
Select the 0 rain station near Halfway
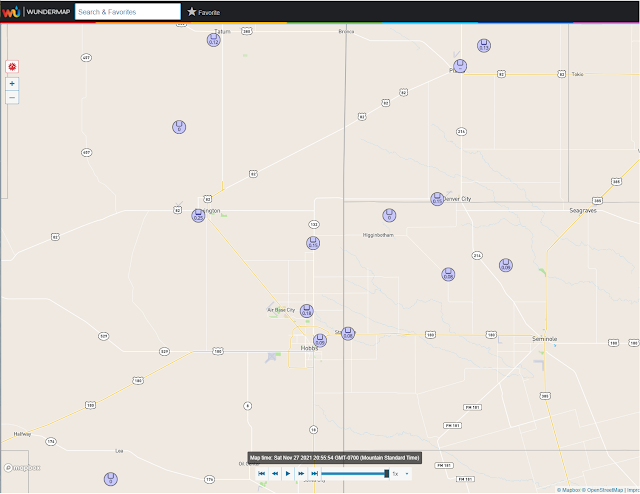coord(111,479)
